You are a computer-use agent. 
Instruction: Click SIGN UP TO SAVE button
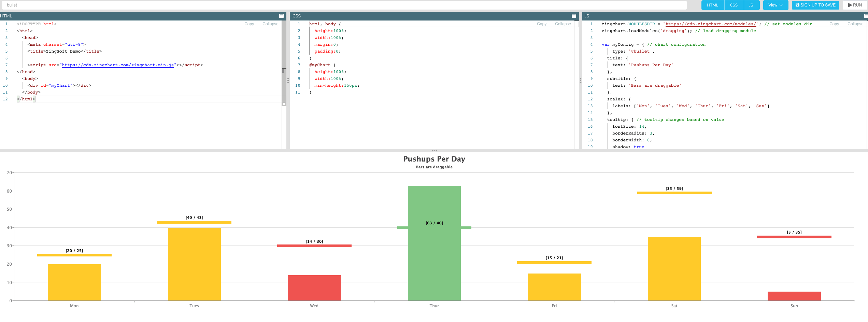tap(815, 5)
